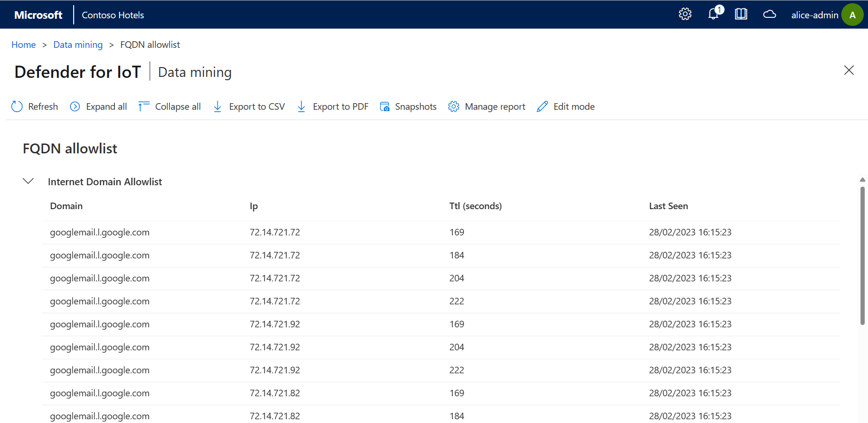Click the scrollbar up arrow
868x423 pixels.
(x=862, y=180)
